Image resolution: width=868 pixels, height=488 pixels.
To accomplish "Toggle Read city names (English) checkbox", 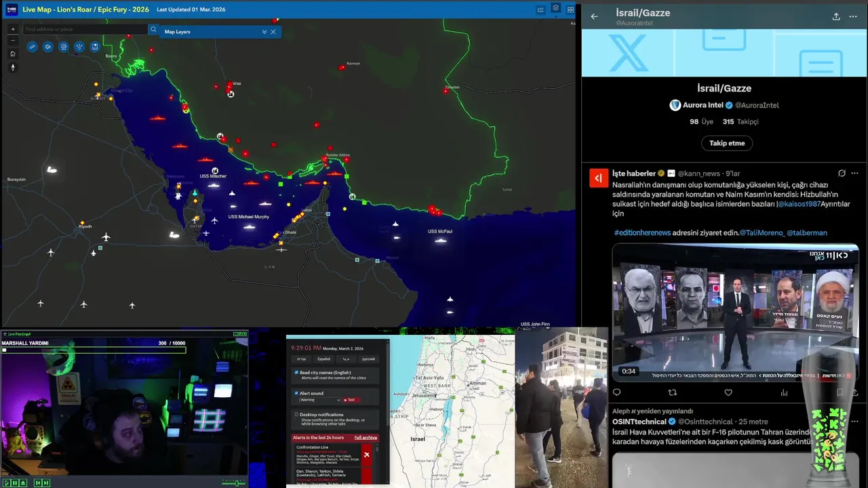I will pyautogui.click(x=296, y=373).
